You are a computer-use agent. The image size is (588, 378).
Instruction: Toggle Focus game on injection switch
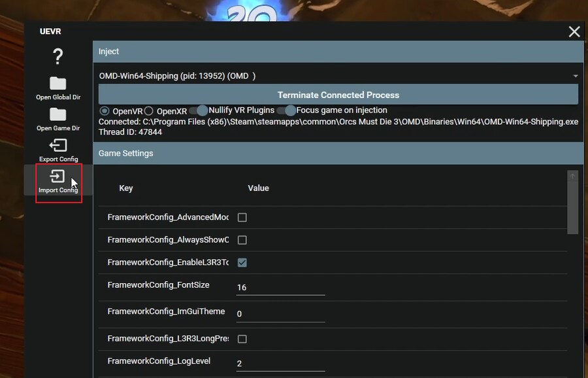[x=286, y=111]
